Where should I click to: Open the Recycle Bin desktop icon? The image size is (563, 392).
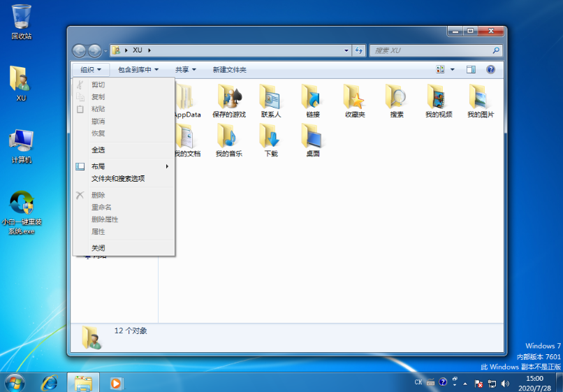pos(21,22)
